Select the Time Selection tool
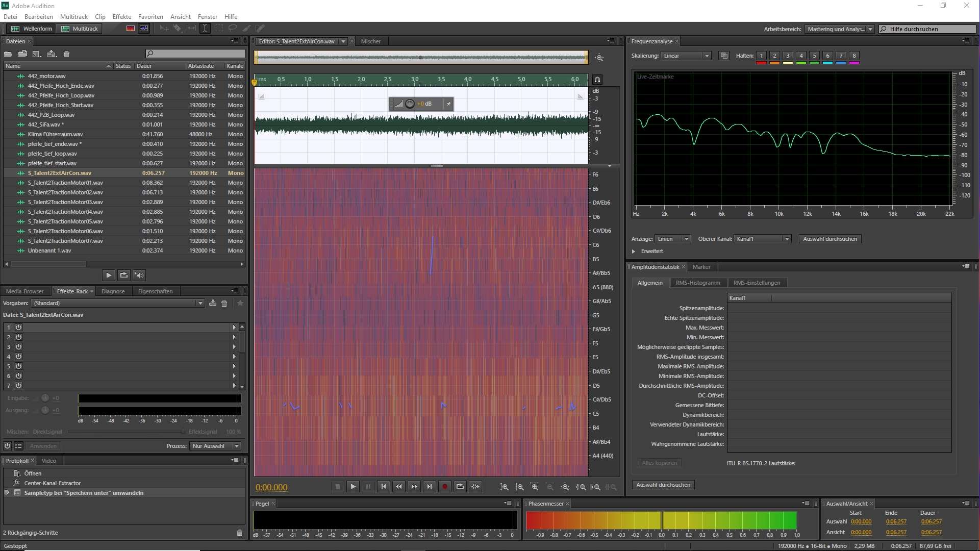The height and width of the screenshot is (551, 980). 205,29
